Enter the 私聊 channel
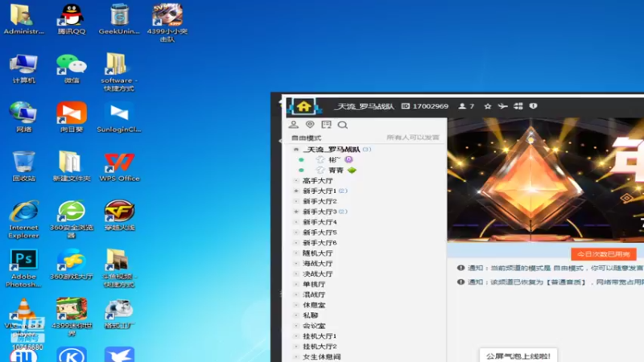Image resolution: width=644 pixels, height=362 pixels. (311, 315)
